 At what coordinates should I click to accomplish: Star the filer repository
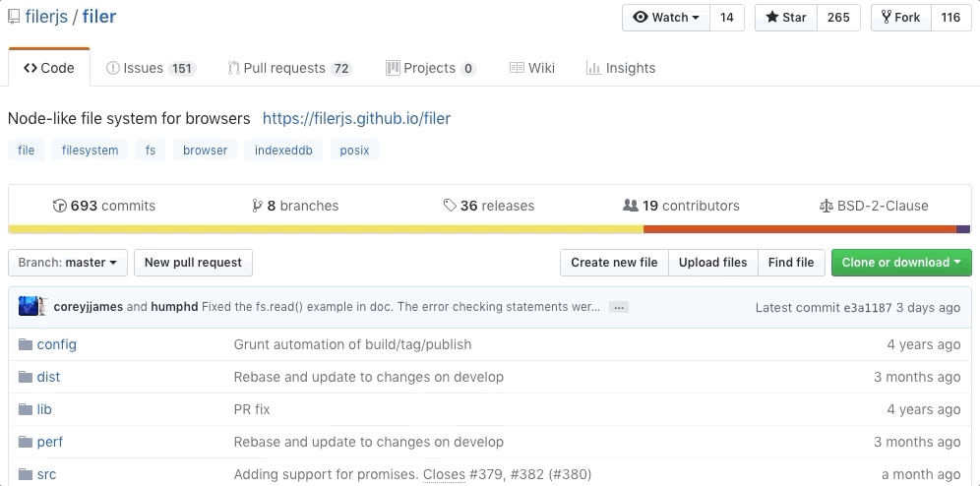[786, 18]
